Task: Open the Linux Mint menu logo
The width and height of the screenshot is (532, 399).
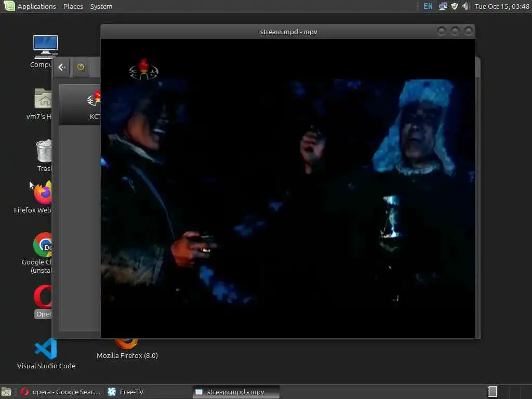Action: click(9, 6)
